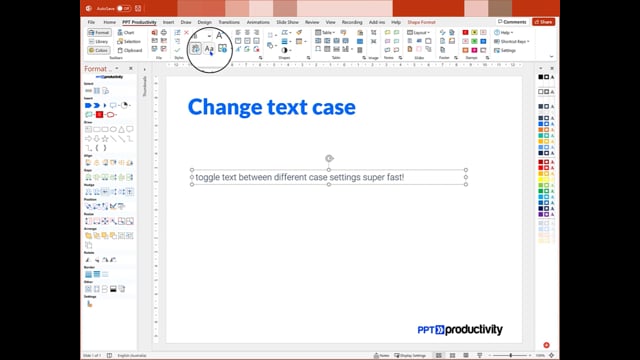Switch to the Design ribbon tab
This screenshot has width=640, height=360.
pyautogui.click(x=204, y=22)
